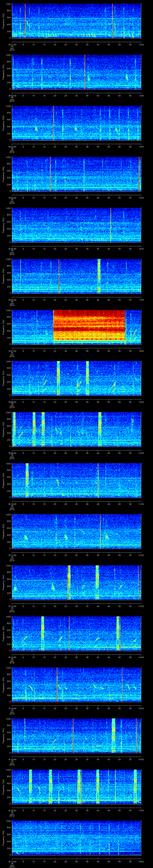The width and height of the screenshot is (153, 868).
Task: Click the 14:00 end time label
Action: point(141,657)
